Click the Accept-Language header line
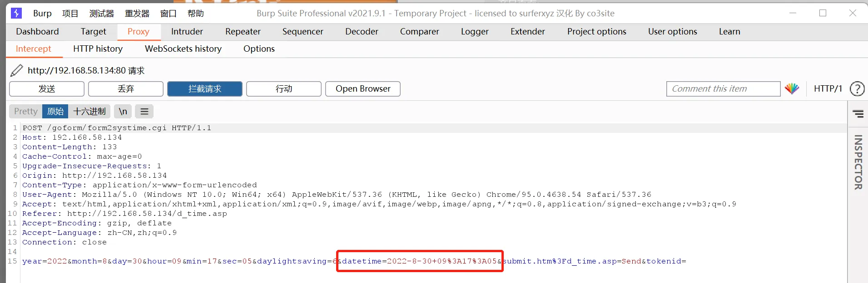Viewport: 868px width, 283px height. point(99,233)
